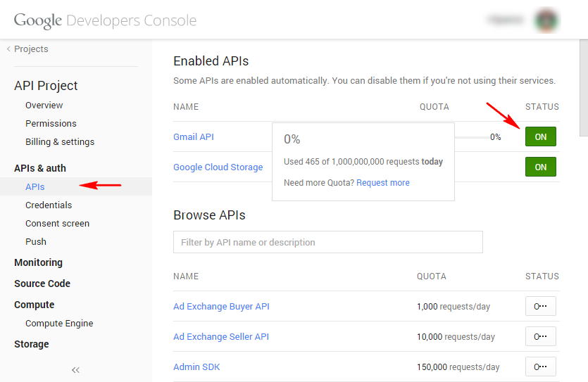Click Request more quota link
The width and height of the screenshot is (588, 382).
pos(383,183)
